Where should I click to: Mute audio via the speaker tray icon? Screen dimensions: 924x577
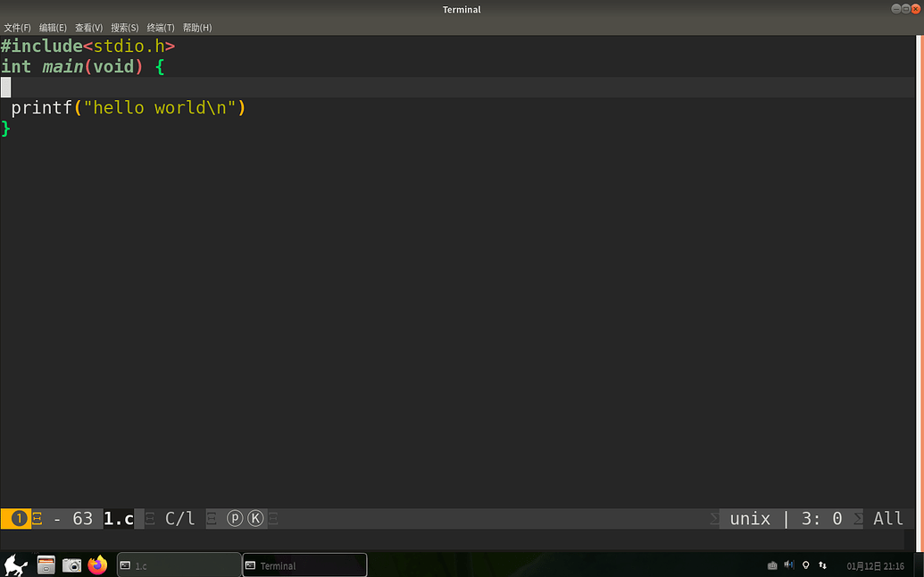(x=789, y=564)
